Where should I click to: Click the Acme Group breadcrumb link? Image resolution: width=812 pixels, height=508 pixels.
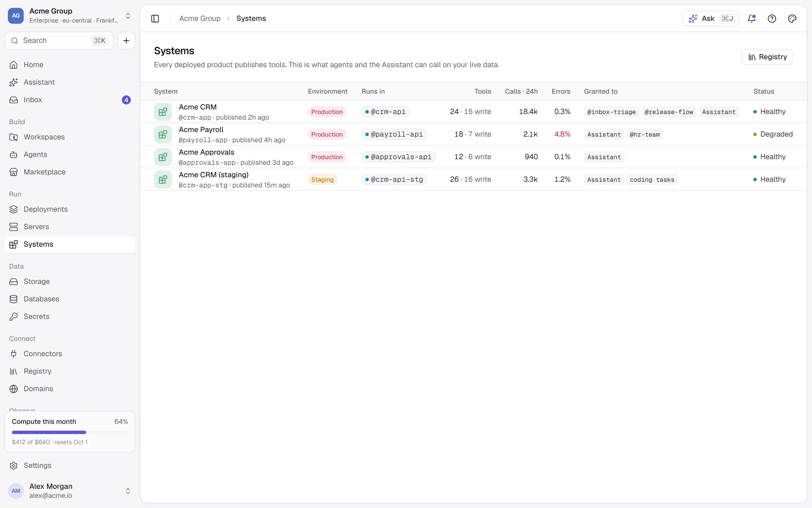(x=200, y=18)
